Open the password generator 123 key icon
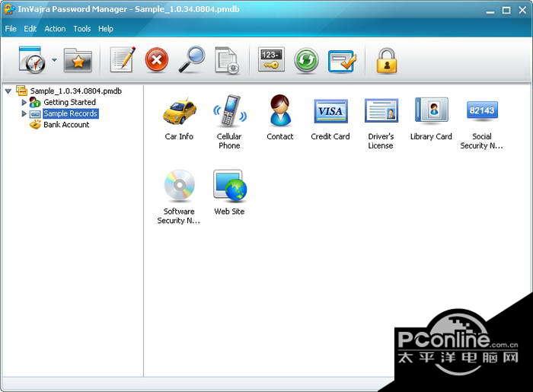 coord(271,60)
